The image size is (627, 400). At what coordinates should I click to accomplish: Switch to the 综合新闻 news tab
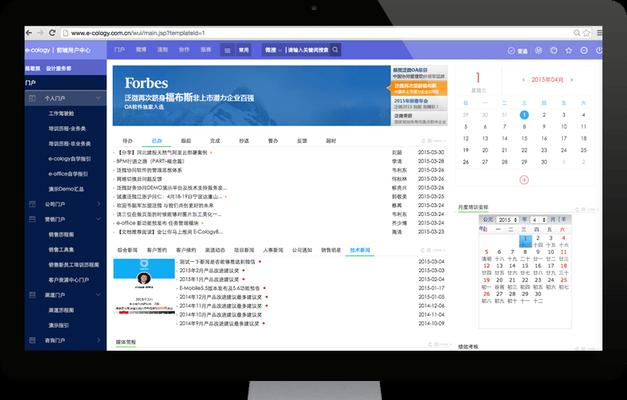[127, 250]
